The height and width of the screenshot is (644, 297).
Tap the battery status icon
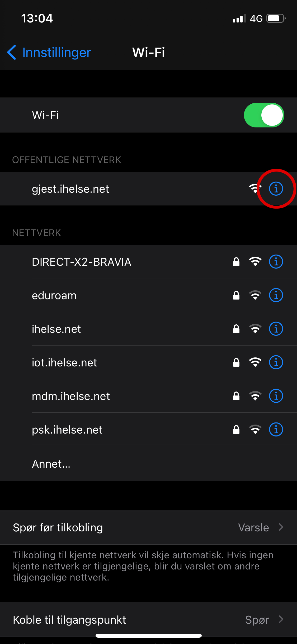[276, 19]
